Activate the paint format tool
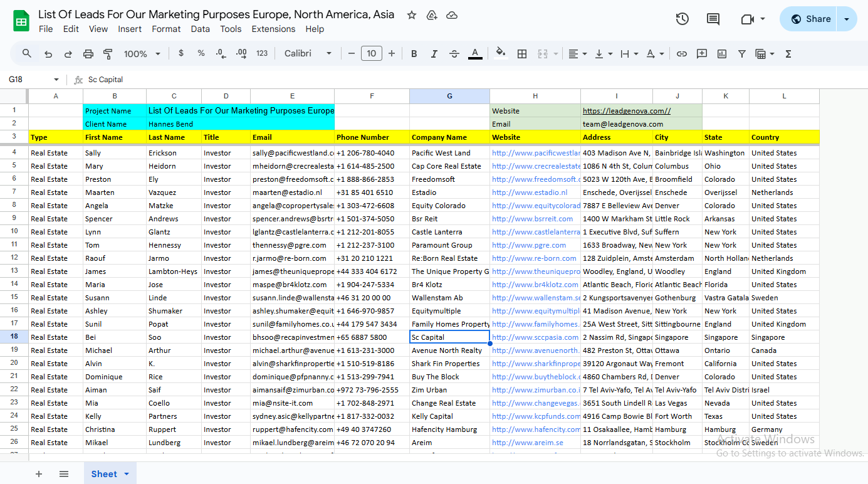The height and width of the screenshot is (484, 868). [x=108, y=54]
